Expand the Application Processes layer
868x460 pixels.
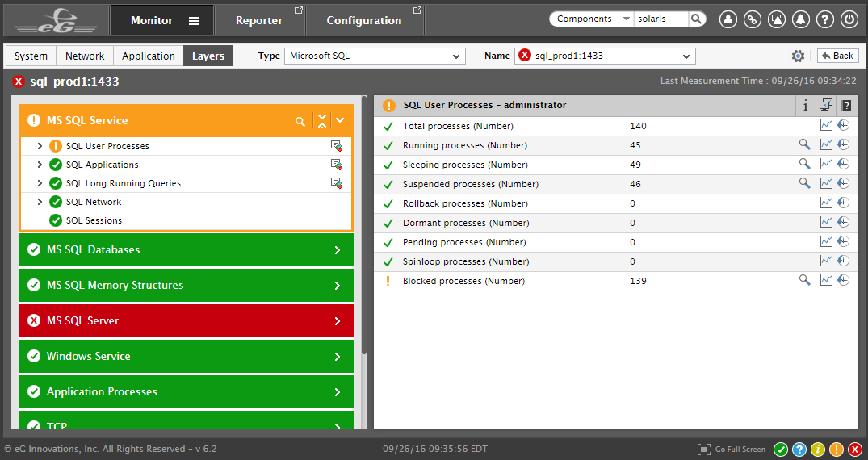[x=186, y=392]
